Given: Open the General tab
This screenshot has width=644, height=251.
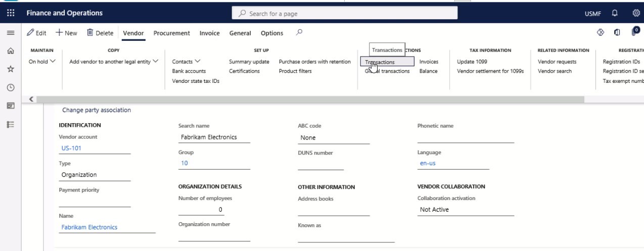Looking at the screenshot, I should (x=240, y=33).
